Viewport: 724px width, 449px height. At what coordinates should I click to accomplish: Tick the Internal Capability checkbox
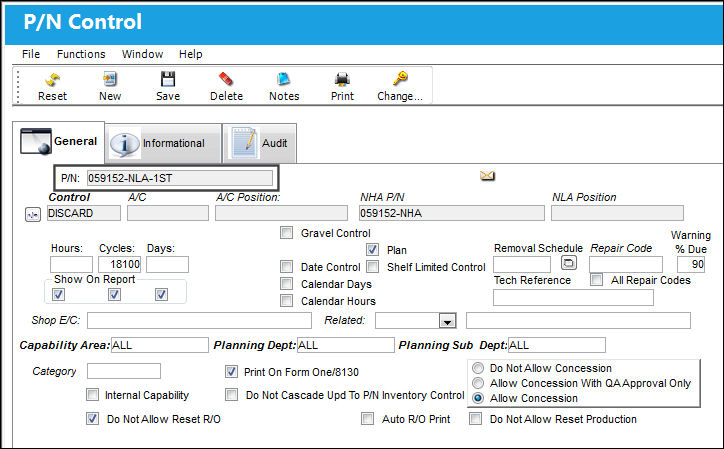click(x=92, y=394)
